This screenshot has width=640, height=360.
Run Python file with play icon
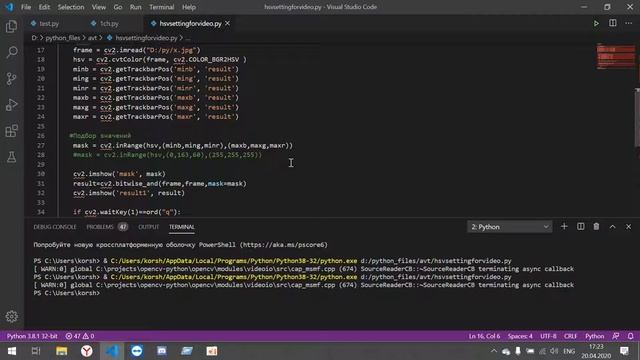click(x=596, y=23)
